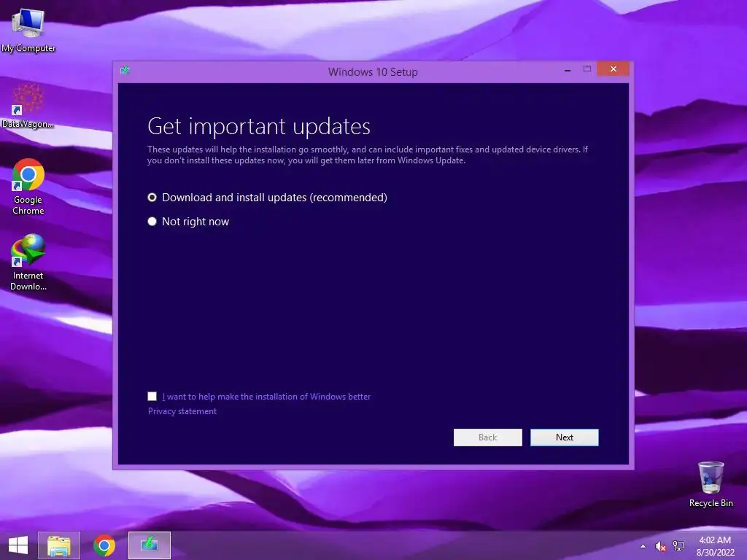This screenshot has height=560, width=747.
Task: Click the Windows 10 Setup title text
Action: click(373, 72)
